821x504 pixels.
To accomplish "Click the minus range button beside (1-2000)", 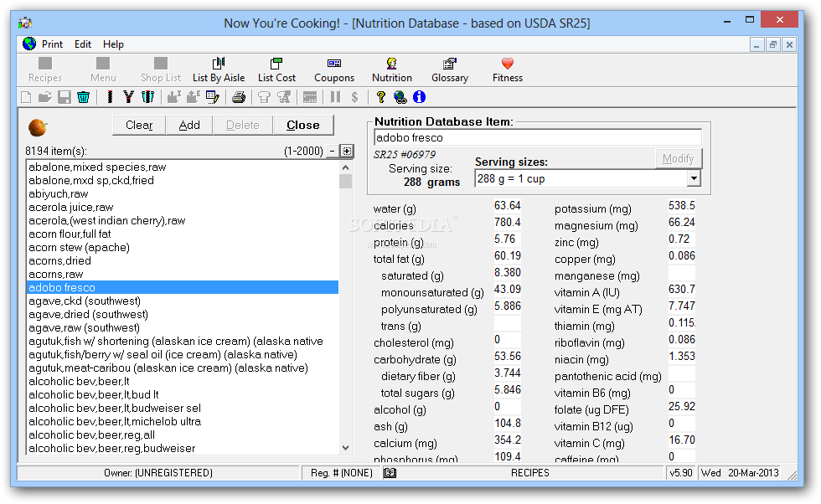I will 332,152.
